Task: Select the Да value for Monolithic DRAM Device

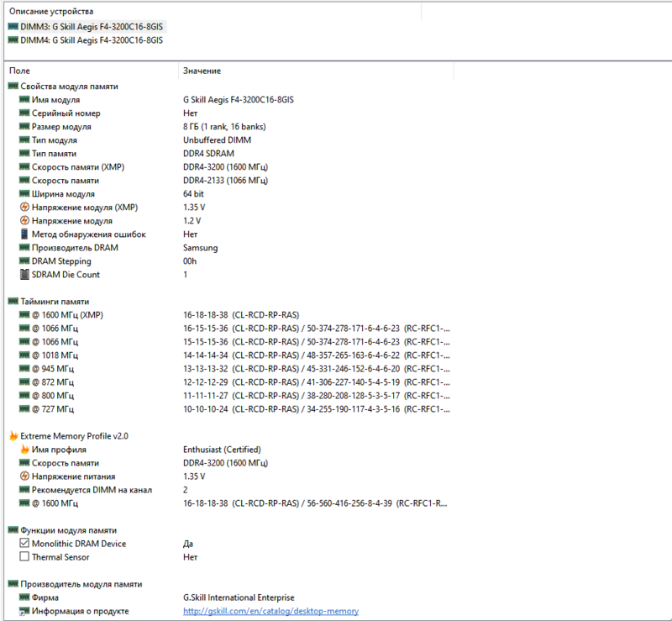Action: tap(188, 544)
